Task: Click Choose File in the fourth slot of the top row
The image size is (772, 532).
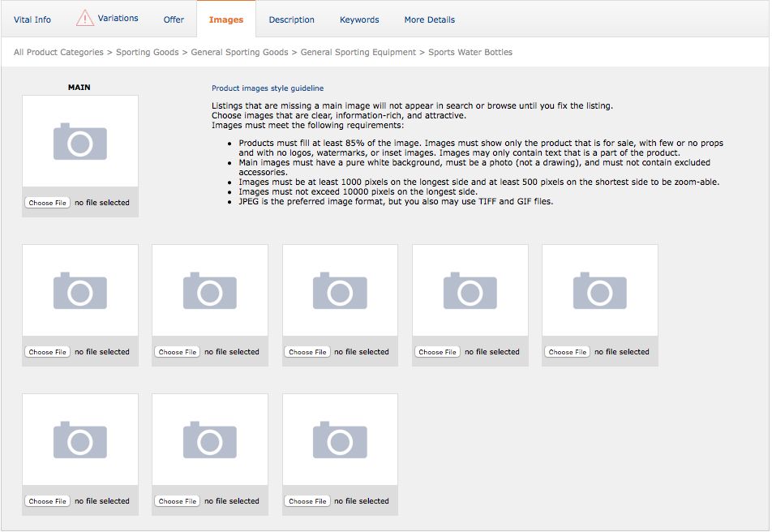Action: (437, 352)
